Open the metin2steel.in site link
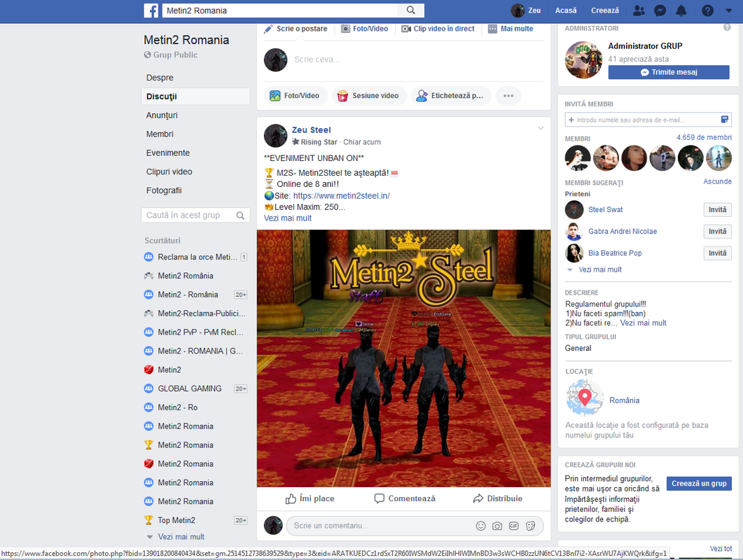The height and width of the screenshot is (560, 743). click(x=341, y=196)
